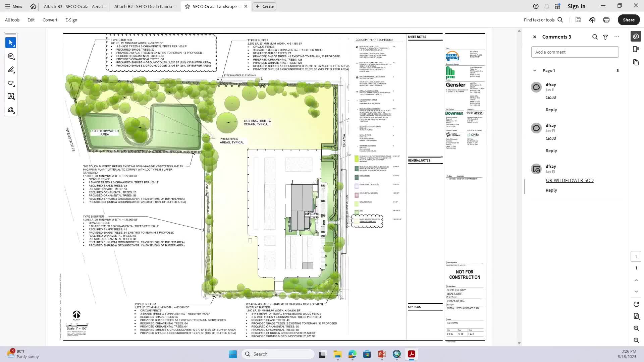Choose the add comment sticky note tool
The image size is (644, 362).
[11, 56]
